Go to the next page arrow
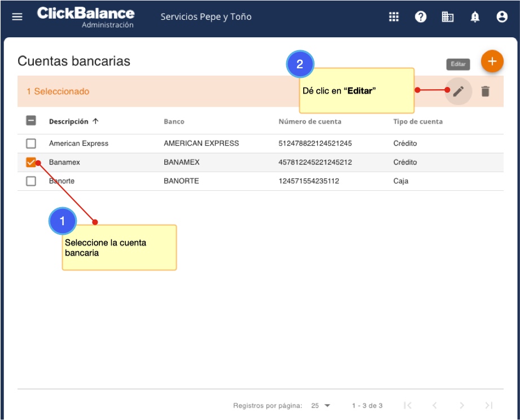 click(x=462, y=405)
